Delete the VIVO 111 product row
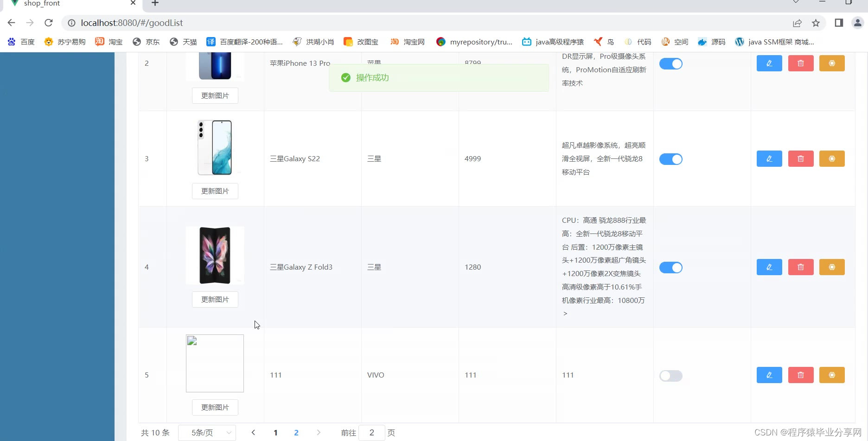 click(801, 375)
